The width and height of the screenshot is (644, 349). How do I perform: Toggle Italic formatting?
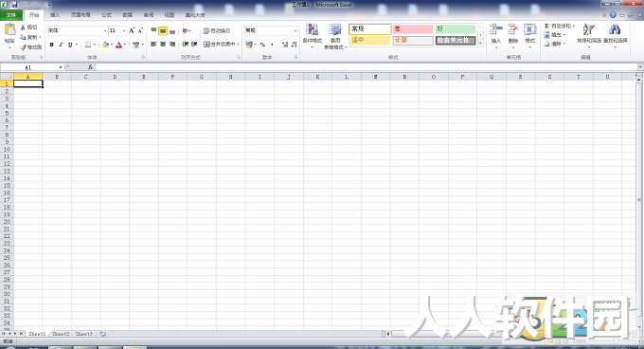point(61,45)
